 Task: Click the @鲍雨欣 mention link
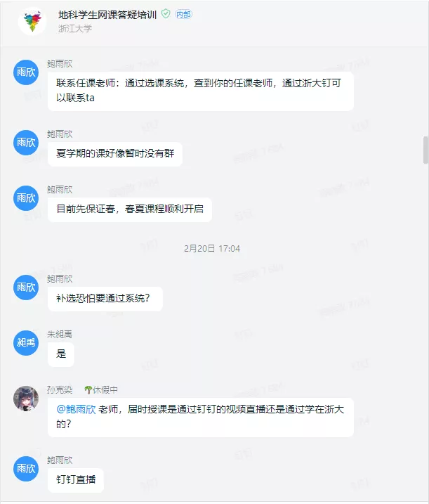pos(76,409)
